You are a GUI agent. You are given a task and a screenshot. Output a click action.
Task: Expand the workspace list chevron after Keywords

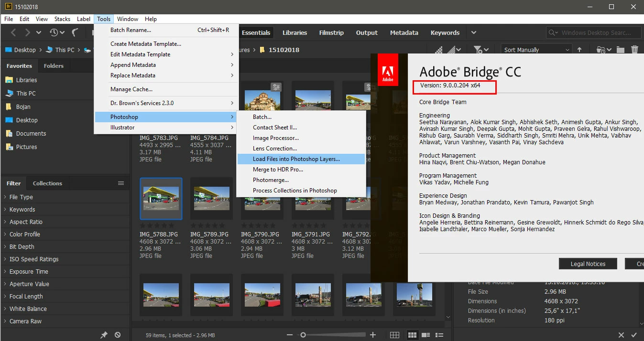coord(473,32)
